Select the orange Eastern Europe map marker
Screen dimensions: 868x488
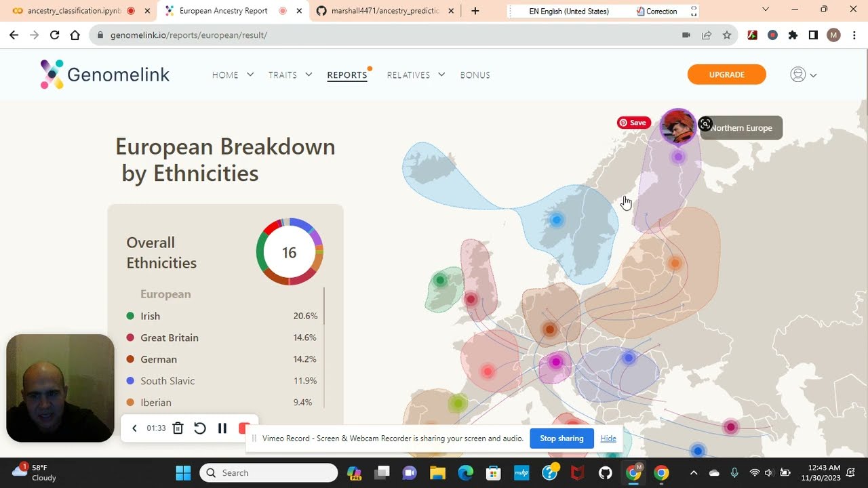pyautogui.click(x=675, y=263)
